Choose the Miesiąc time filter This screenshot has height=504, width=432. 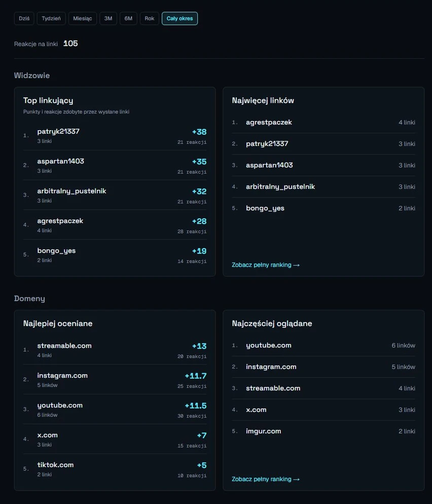coord(82,18)
